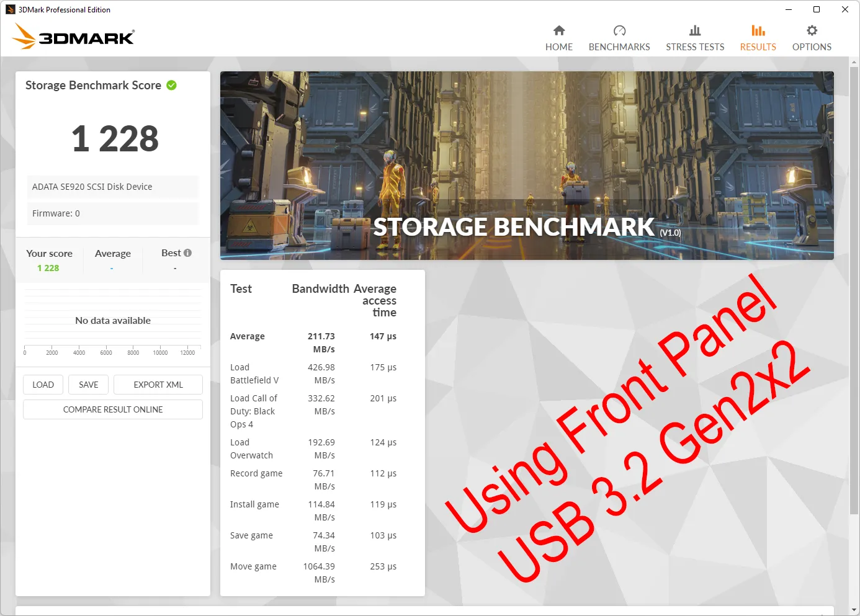Screen dimensions: 860x616
Task: Click the scrollbar up arrow
Action: [854, 62]
